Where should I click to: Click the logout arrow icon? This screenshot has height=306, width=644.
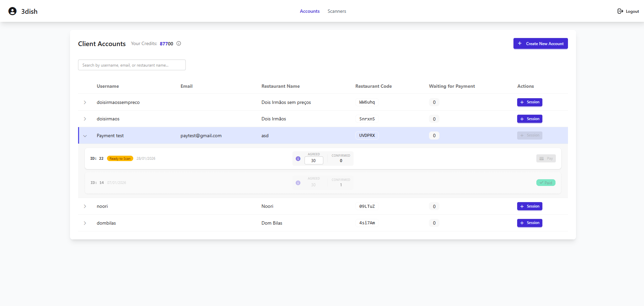tap(620, 11)
